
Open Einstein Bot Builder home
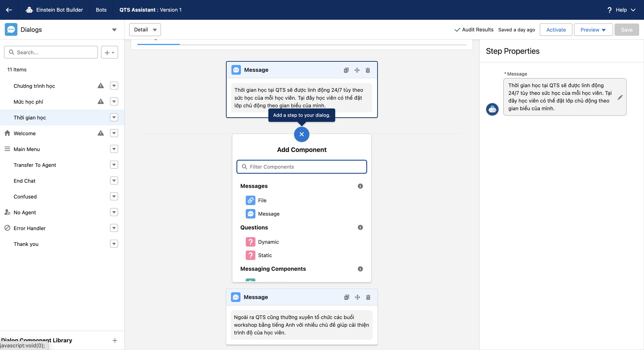54,10
